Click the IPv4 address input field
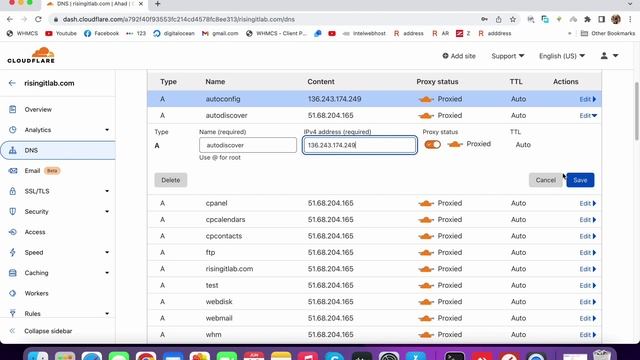This screenshot has width=640, height=360. point(359,145)
